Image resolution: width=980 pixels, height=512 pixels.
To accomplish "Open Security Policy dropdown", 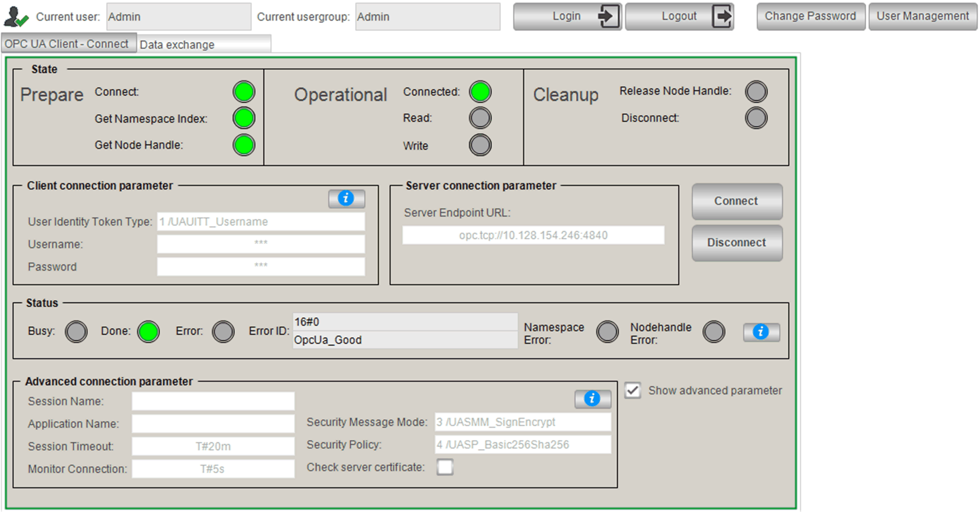I will point(522,445).
